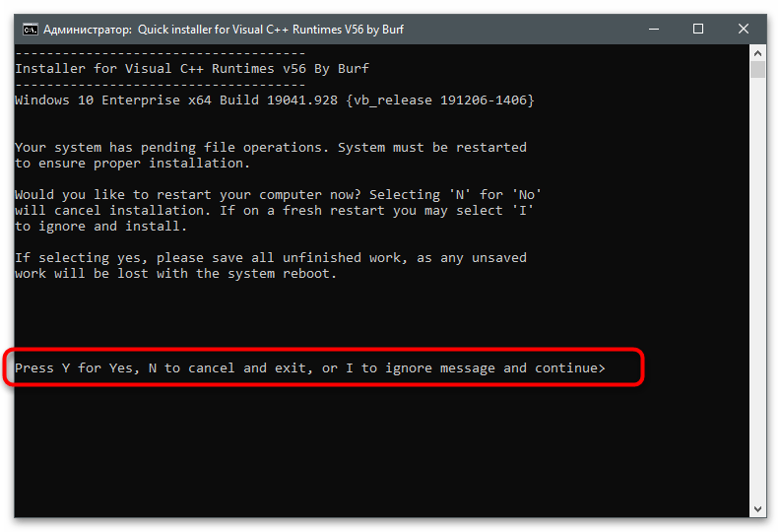This screenshot has width=781, height=532.
Task: Click the 'will cancel installation' line
Action: [x=275, y=211]
